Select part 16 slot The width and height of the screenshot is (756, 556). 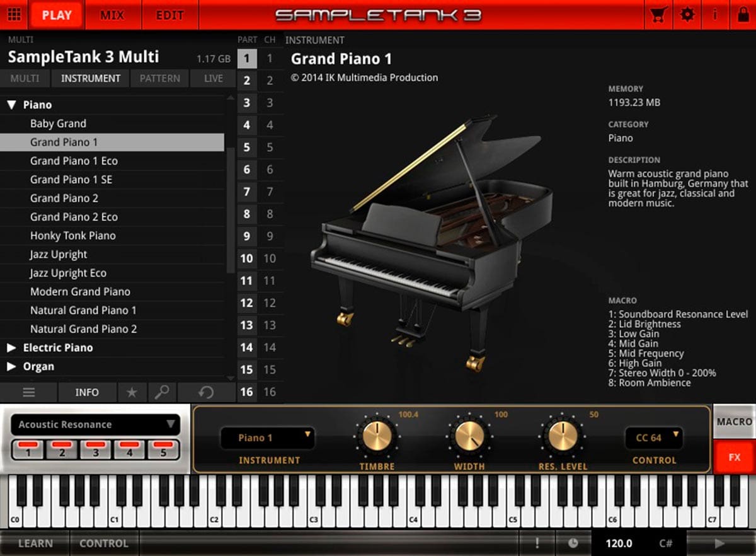tap(247, 392)
